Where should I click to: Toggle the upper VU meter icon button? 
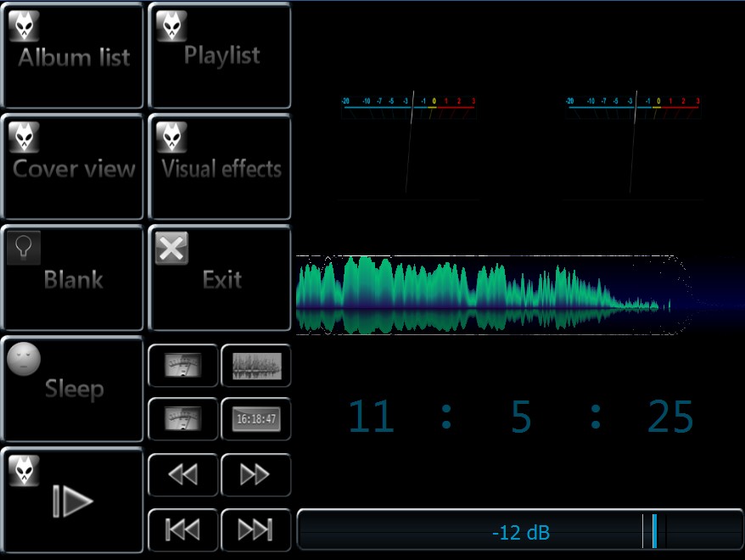point(182,366)
